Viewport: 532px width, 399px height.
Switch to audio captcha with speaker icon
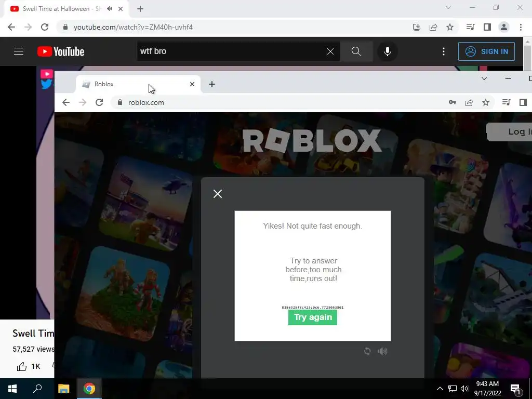coord(382,351)
